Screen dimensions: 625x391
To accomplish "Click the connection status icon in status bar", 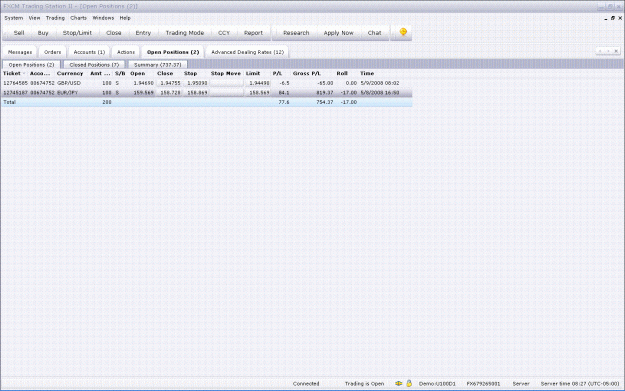I will point(398,383).
